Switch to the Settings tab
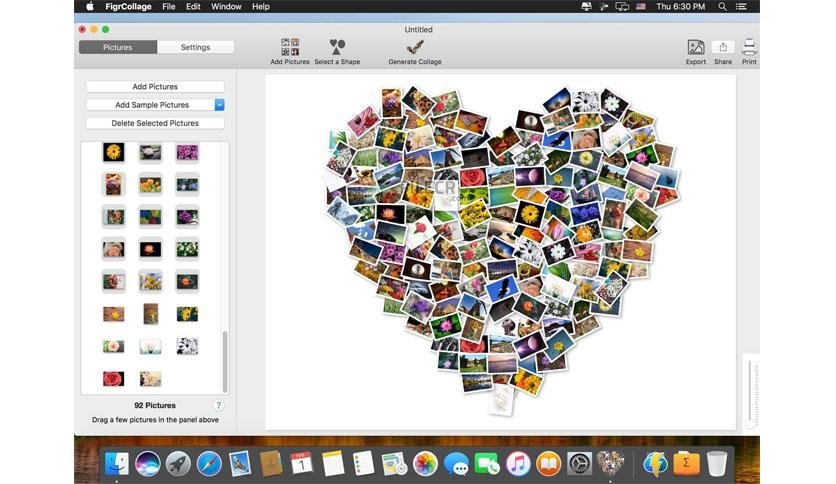Screen dimensions: 836x484 pyautogui.click(x=196, y=47)
